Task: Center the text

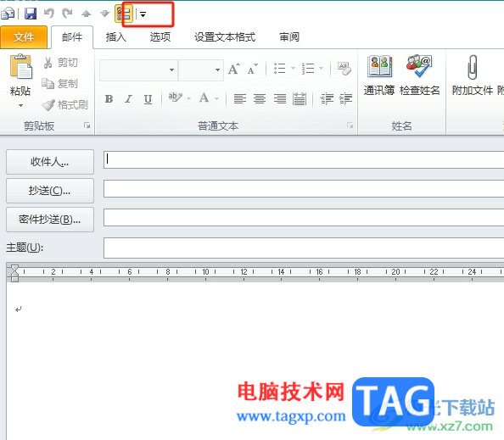Action: point(260,98)
